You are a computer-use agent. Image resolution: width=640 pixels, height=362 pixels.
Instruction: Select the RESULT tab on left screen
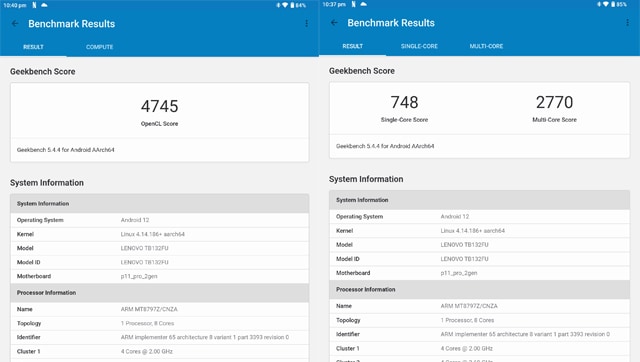pos(33,47)
